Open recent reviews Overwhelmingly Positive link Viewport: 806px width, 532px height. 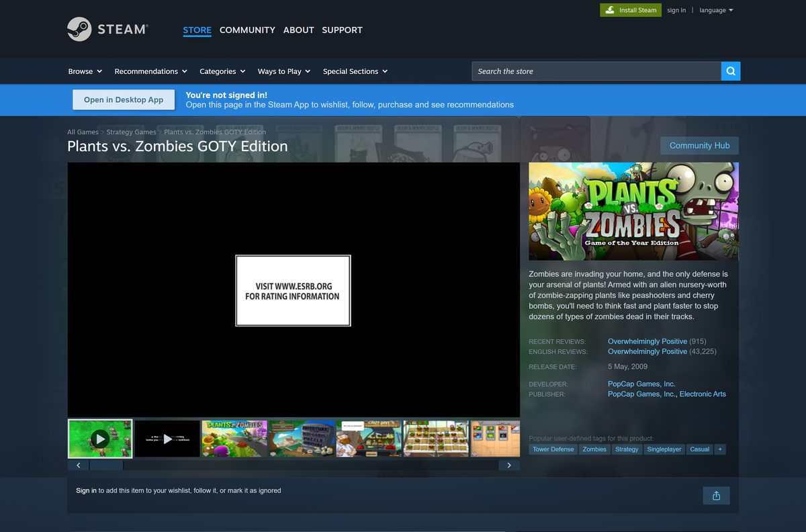(x=647, y=341)
